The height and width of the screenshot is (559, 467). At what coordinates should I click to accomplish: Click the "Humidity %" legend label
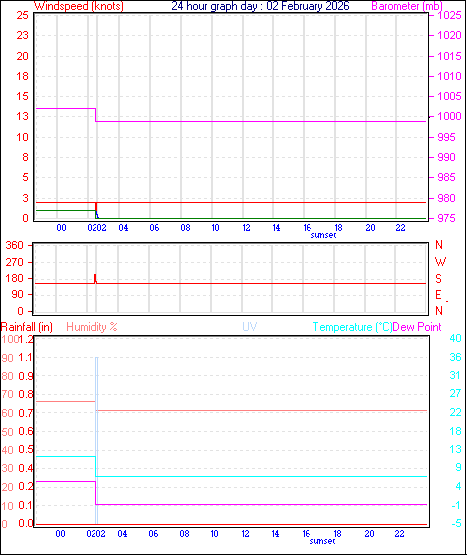[x=92, y=327]
